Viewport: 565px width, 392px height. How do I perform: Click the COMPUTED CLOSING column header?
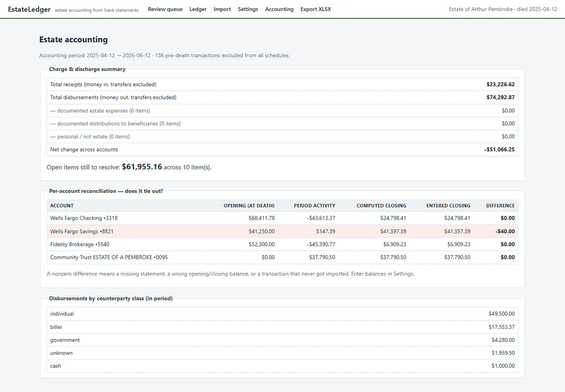tap(381, 206)
